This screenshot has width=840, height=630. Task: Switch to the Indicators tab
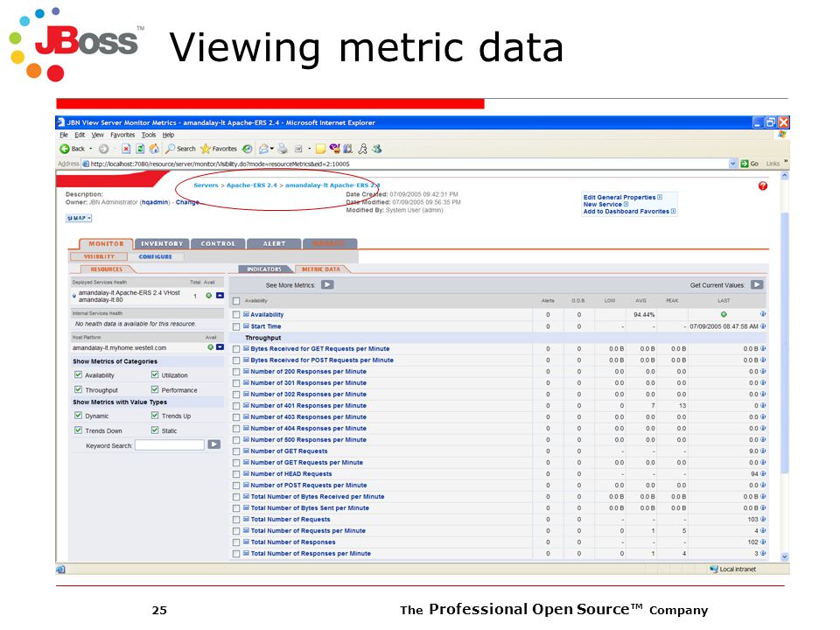(264, 269)
